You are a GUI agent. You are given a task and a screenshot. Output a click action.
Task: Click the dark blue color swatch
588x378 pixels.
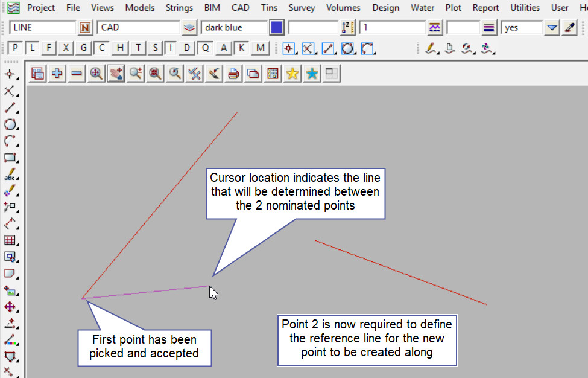[277, 28]
